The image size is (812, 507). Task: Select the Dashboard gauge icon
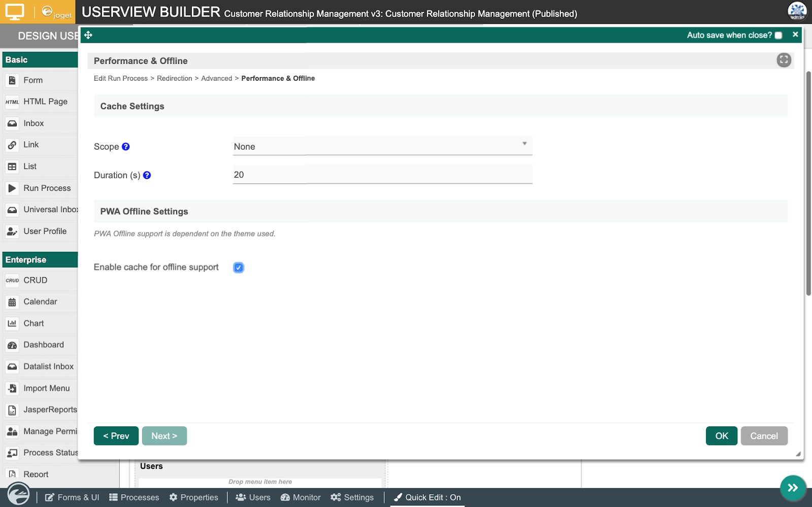point(12,345)
